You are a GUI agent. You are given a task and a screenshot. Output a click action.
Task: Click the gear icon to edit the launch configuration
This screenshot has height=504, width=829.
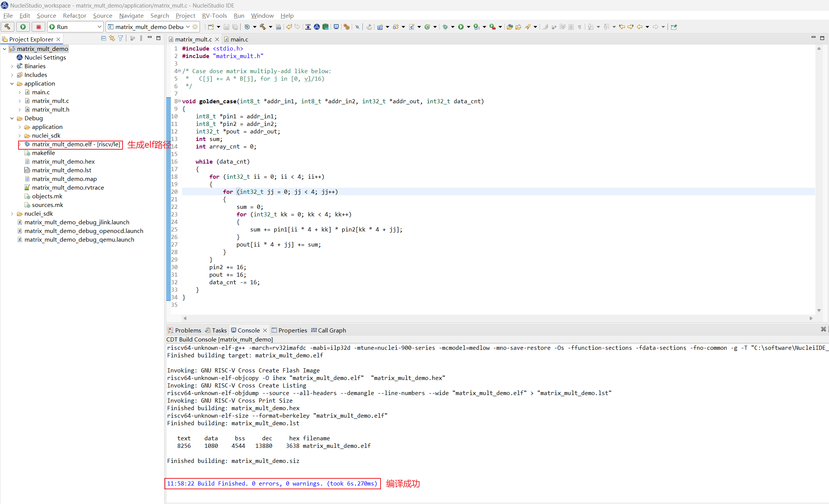coord(195,27)
